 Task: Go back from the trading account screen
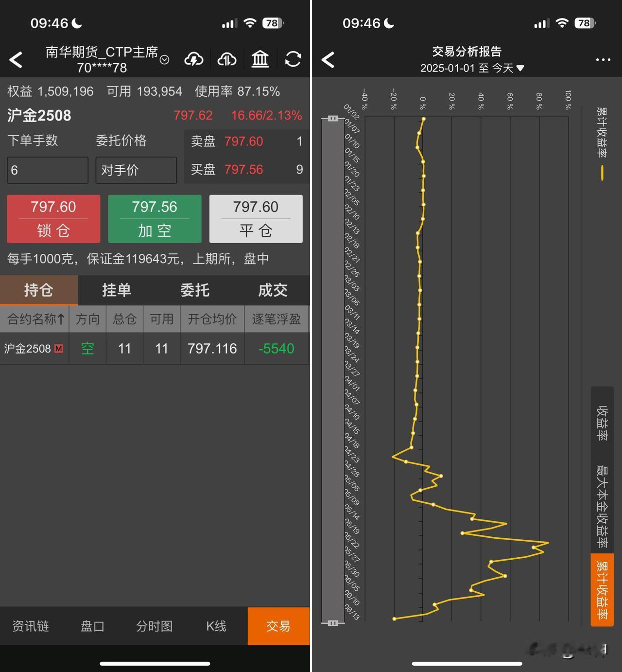(16, 60)
